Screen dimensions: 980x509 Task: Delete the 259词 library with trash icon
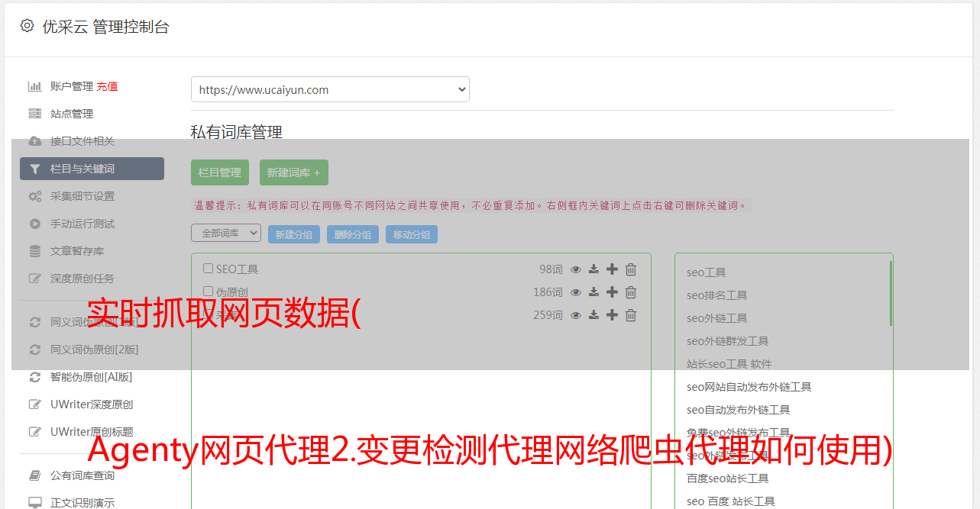(631, 315)
